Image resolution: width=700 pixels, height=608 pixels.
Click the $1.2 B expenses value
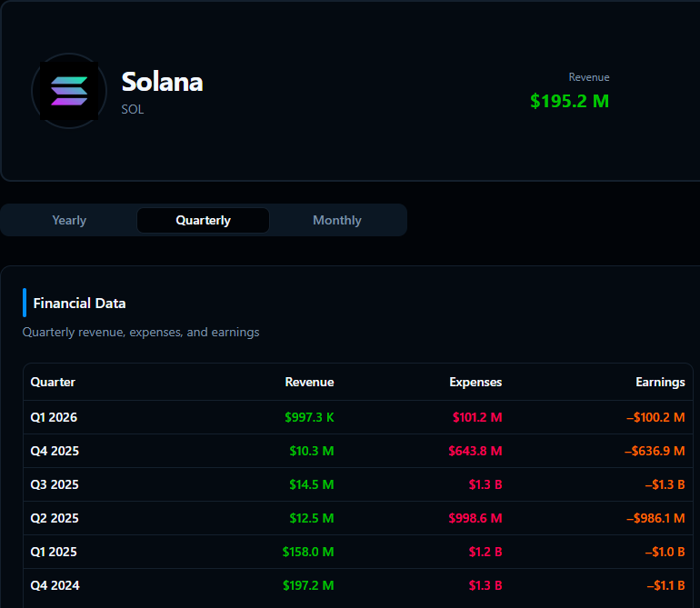click(485, 552)
